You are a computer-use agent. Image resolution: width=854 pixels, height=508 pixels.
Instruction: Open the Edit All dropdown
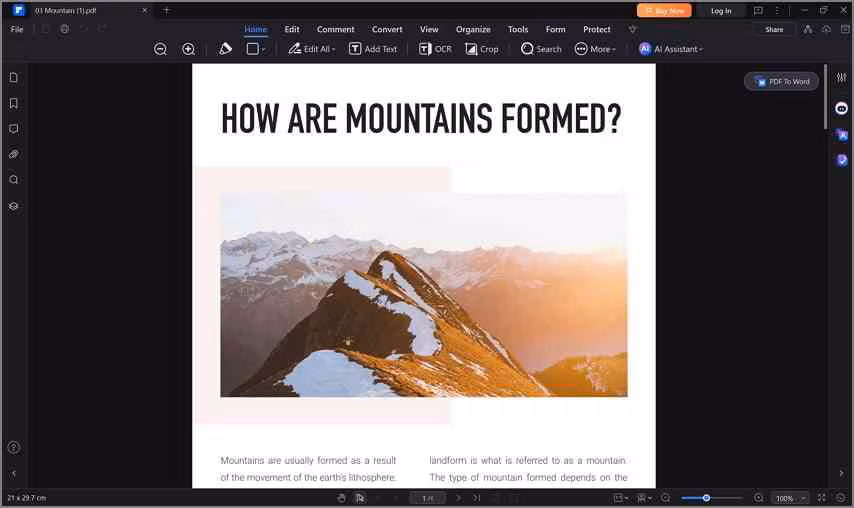tap(312, 49)
